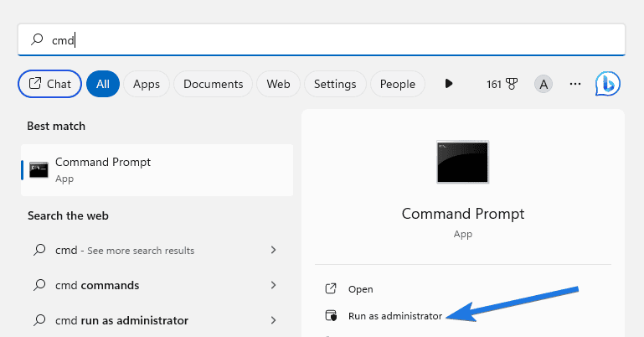Expand 'cmd - See more search results' chevron
This screenshot has width=644, height=337.
click(x=273, y=250)
